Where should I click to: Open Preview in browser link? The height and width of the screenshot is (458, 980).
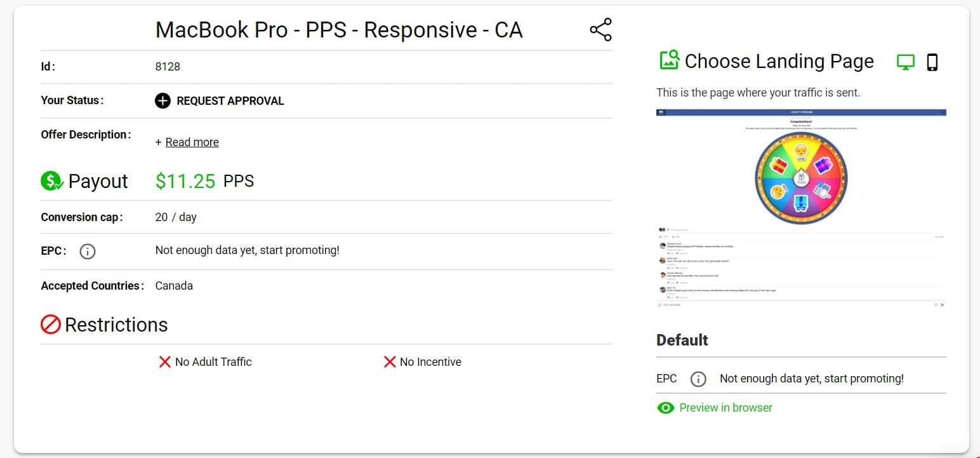725,408
